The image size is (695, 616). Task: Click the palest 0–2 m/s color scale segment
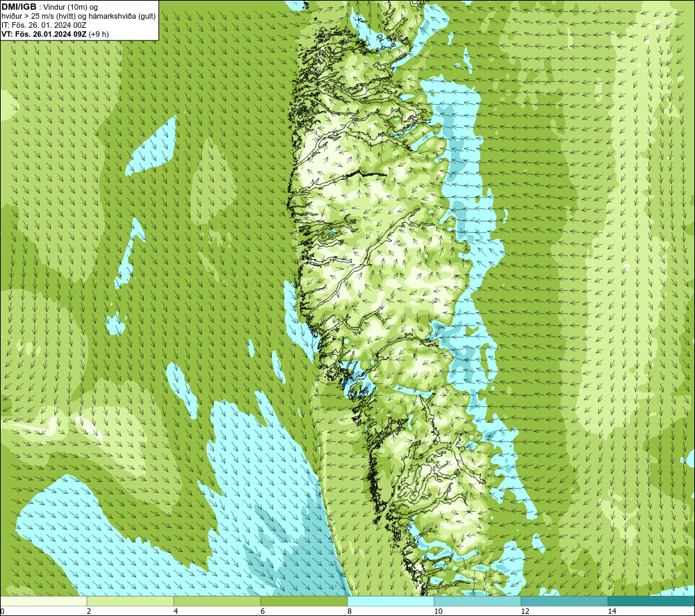pos(44,601)
